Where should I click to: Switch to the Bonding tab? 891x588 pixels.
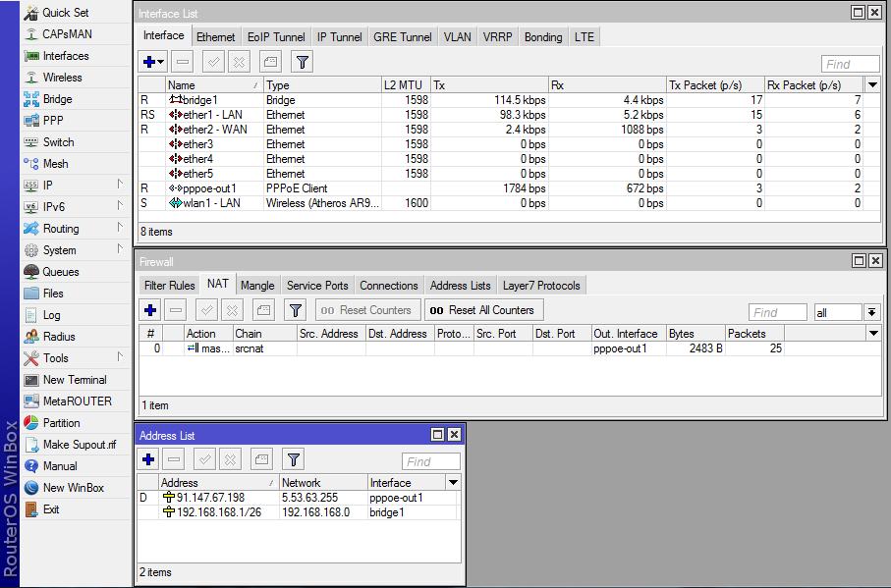543,37
